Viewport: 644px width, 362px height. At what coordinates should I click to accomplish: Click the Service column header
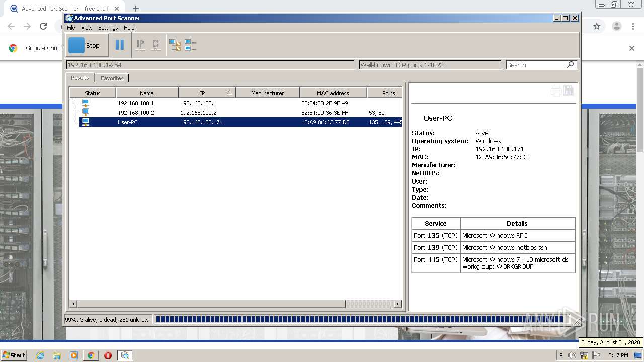click(x=436, y=223)
